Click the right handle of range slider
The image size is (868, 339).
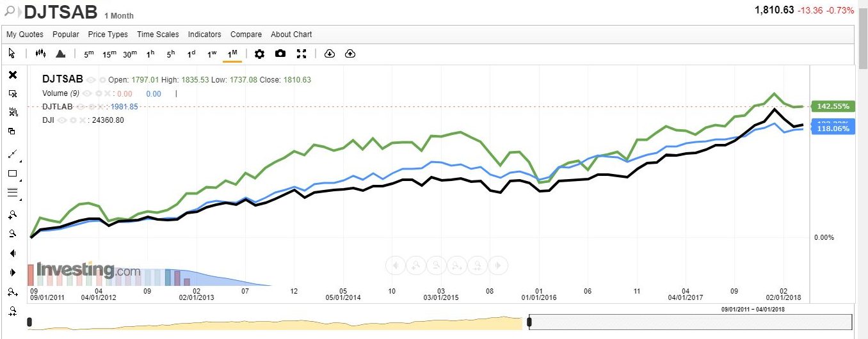click(529, 322)
